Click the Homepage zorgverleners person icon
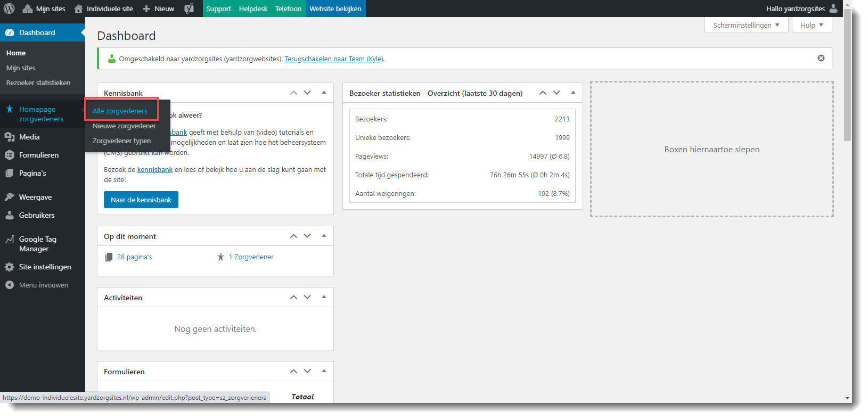This screenshot has height=419, width=868. click(x=9, y=109)
